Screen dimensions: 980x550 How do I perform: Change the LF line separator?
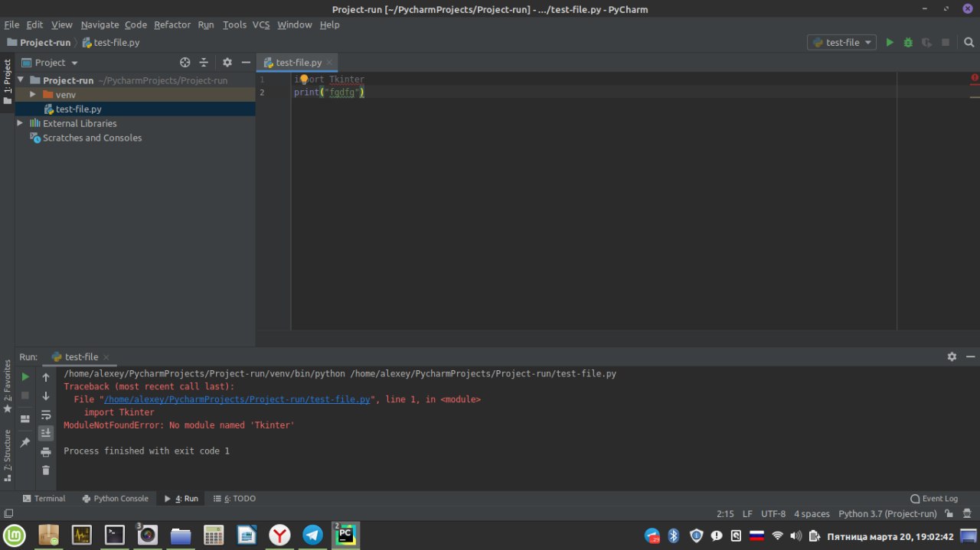(x=747, y=514)
